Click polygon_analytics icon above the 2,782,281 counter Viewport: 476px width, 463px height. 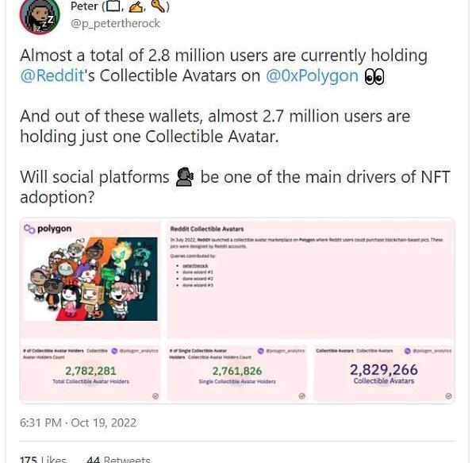coord(115,350)
